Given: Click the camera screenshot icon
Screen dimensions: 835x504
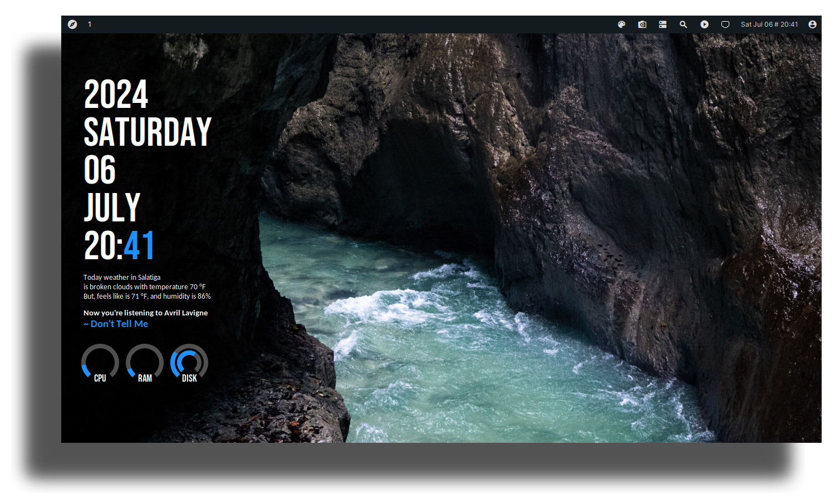Looking at the screenshot, I should coord(642,24).
